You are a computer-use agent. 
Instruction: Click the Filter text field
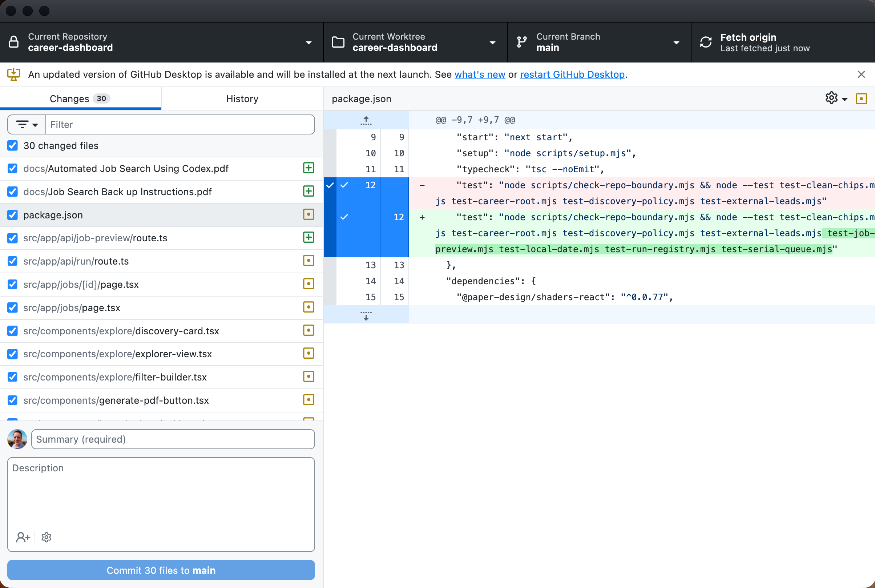click(x=180, y=125)
